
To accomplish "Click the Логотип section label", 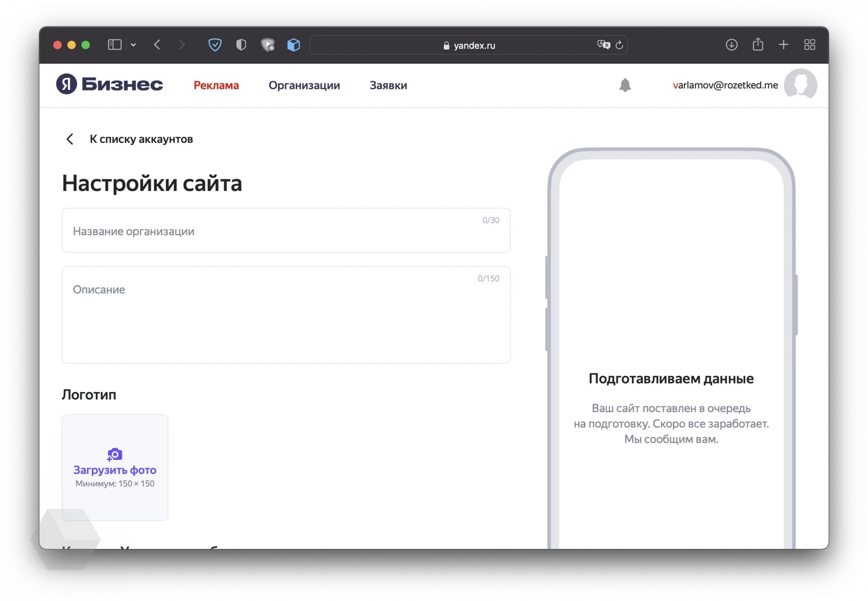I will click(89, 394).
